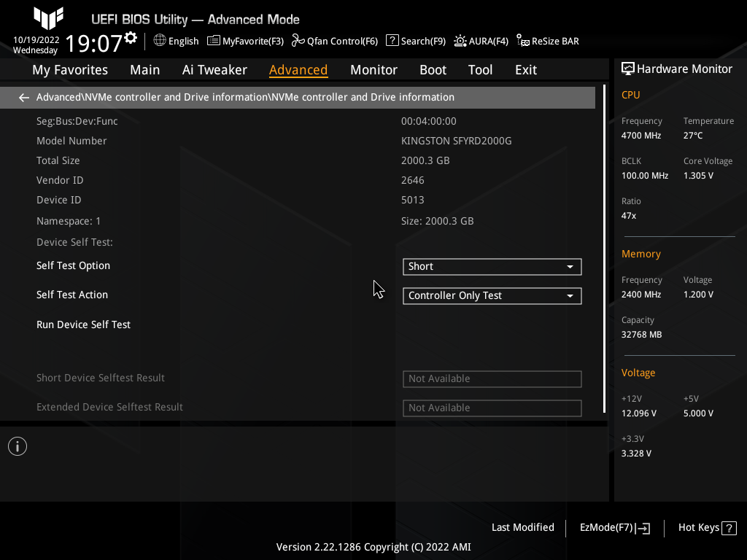Click the info icon at bottom left
This screenshot has width=747, height=560.
point(17,446)
